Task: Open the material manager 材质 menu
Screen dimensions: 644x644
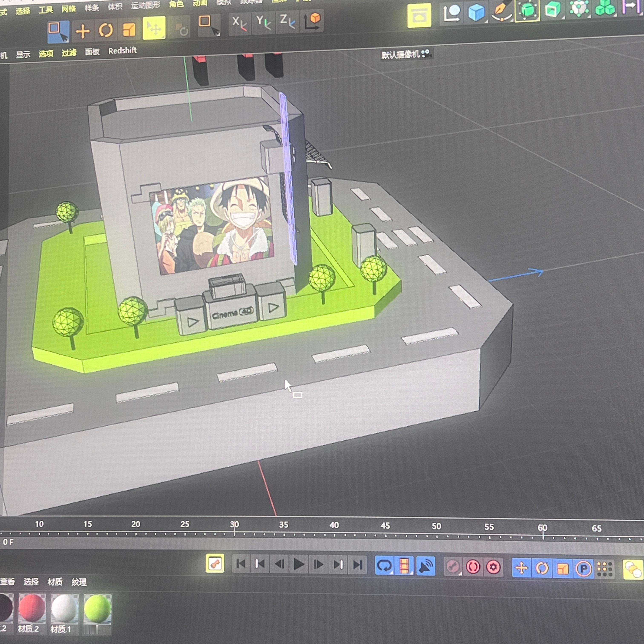Action: click(x=55, y=582)
